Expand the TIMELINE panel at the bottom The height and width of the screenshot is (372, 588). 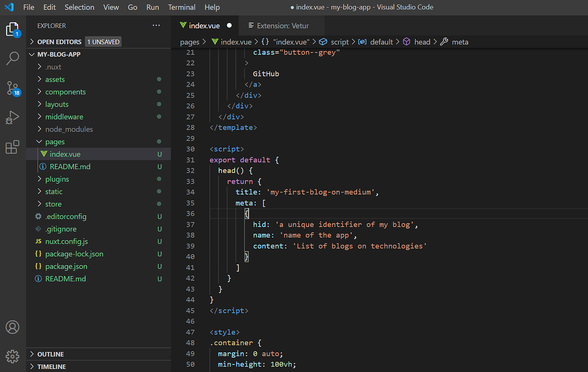pyautogui.click(x=50, y=366)
